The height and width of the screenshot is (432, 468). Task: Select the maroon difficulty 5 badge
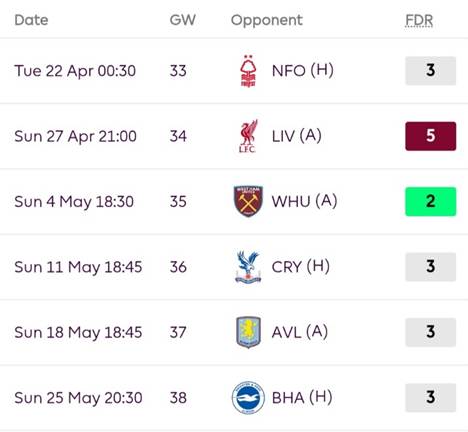pyautogui.click(x=431, y=136)
